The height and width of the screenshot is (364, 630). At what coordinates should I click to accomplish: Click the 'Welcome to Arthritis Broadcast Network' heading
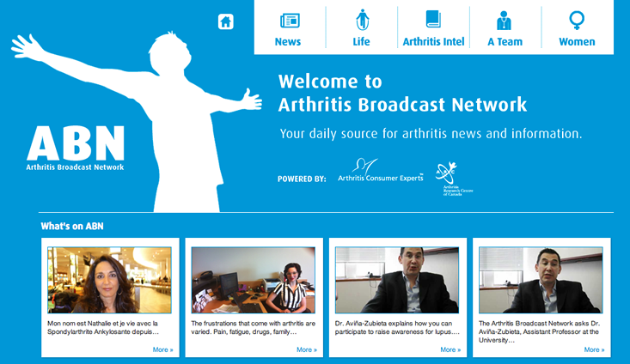pyautogui.click(x=402, y=93)
